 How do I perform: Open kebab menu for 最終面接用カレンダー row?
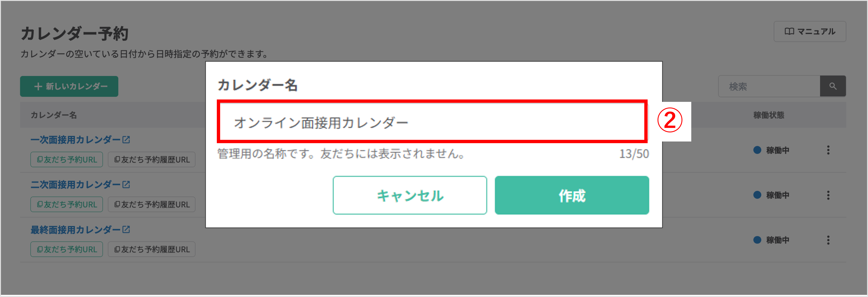pos(828,240)
